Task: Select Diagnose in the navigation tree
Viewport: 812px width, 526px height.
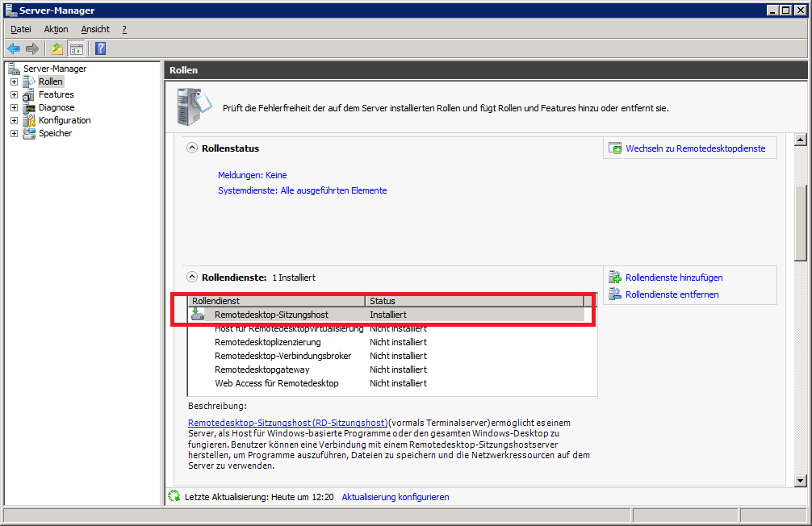Action: tap(56, 107)
